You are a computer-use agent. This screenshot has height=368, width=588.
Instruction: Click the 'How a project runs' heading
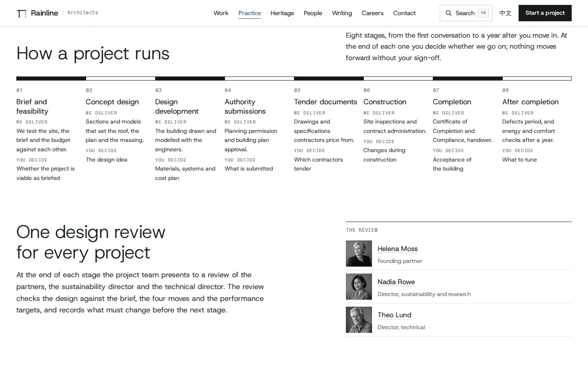click(x=93, y=54)
